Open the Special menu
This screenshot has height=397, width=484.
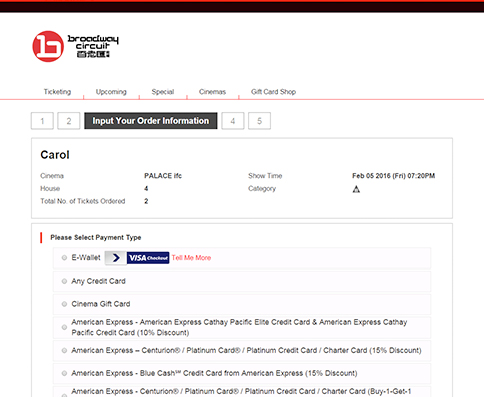pyautogui.click(x=163, y=92)
